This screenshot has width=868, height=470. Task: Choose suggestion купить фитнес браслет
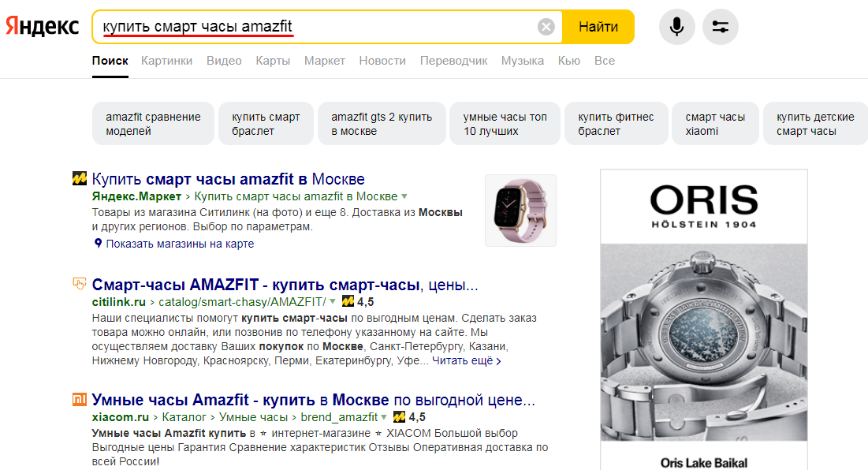617,124
